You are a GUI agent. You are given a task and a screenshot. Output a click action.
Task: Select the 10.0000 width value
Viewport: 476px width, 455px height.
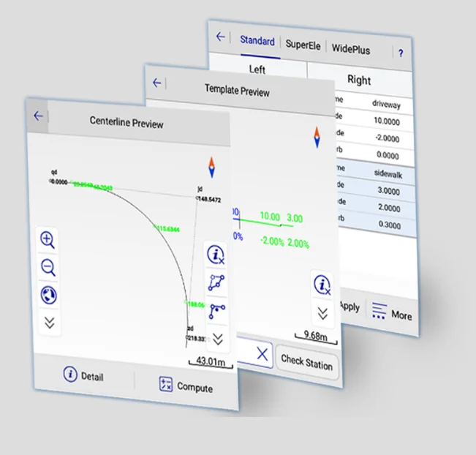pyautogui.click(x=387, y=121)
